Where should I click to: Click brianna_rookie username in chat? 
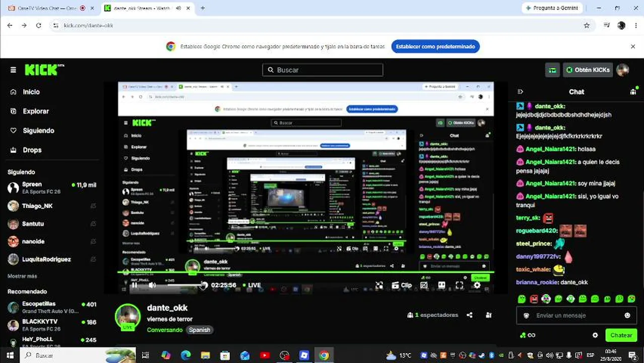click(x=537, y=282)
